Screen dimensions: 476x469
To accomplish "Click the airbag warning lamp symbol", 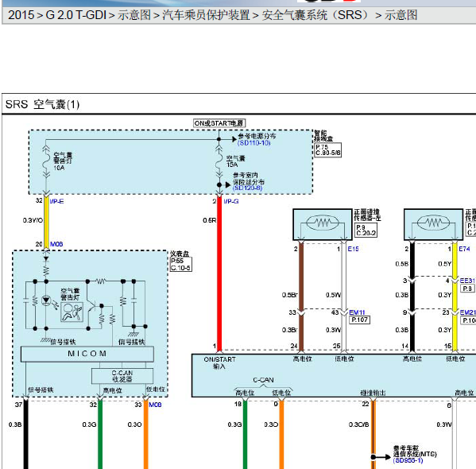I will coord(72,312).
